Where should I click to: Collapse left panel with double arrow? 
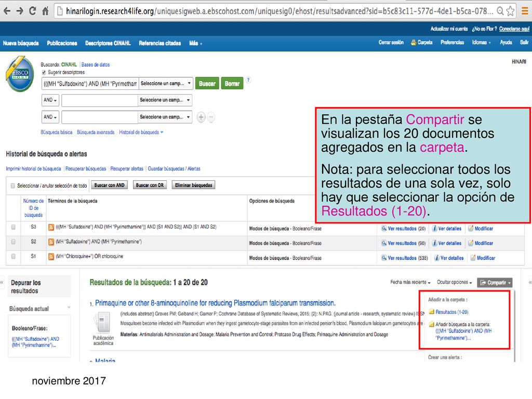2,282
